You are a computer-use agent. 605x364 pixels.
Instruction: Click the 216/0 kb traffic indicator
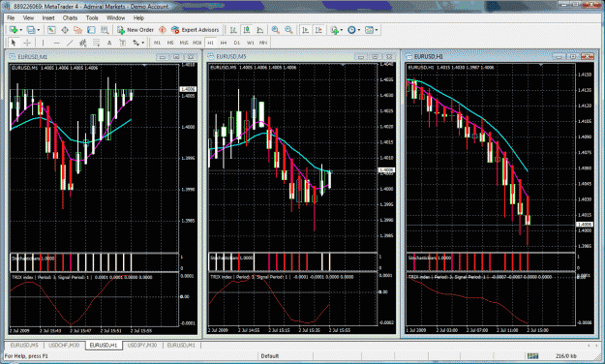click(x=566, y=356)
